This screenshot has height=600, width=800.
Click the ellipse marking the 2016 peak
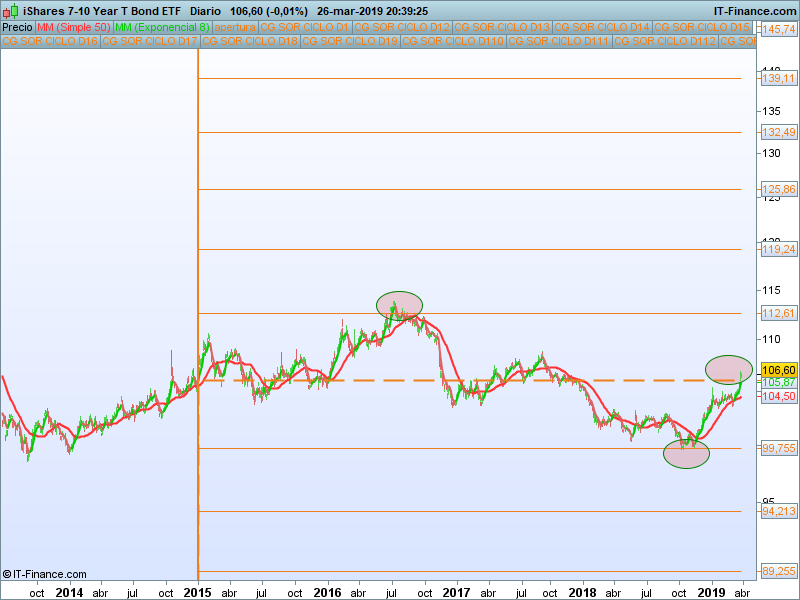tap(399, 304)
